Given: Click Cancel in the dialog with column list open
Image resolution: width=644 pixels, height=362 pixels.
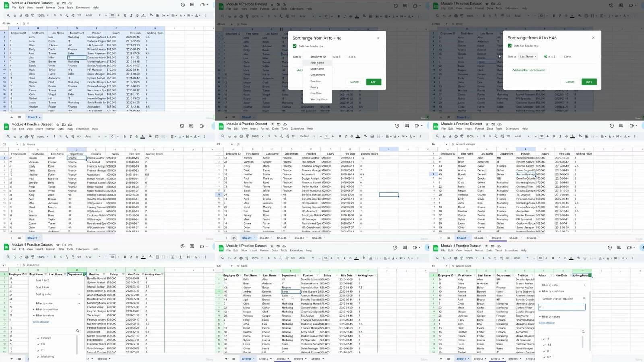Looking at the screenshot, I should pos(355,82).
